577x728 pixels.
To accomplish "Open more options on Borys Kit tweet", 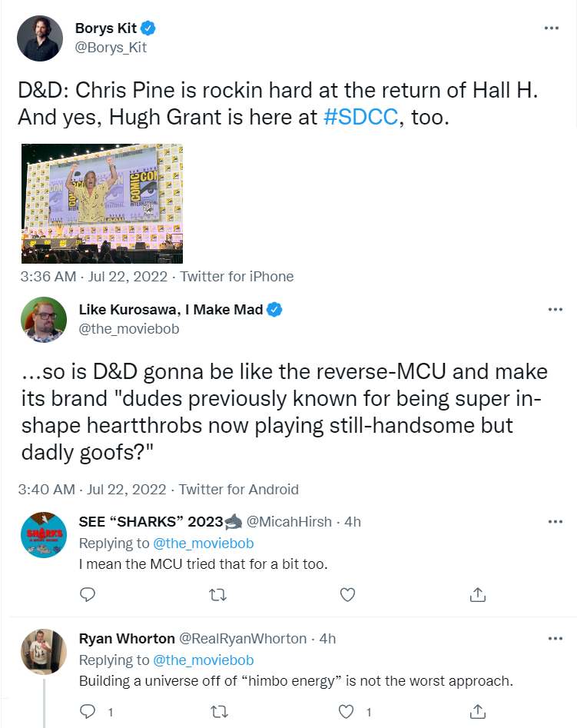I will click(551, 28).
